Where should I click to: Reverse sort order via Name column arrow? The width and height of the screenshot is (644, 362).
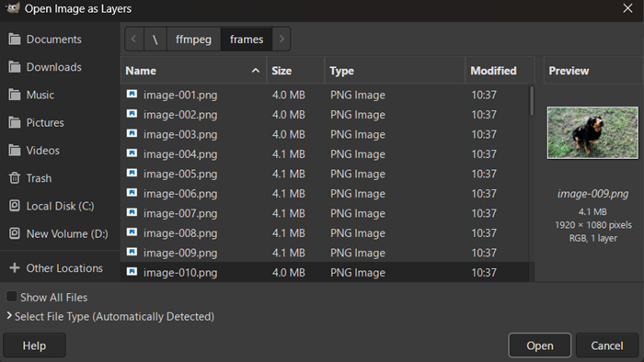[x=256, y=71]
